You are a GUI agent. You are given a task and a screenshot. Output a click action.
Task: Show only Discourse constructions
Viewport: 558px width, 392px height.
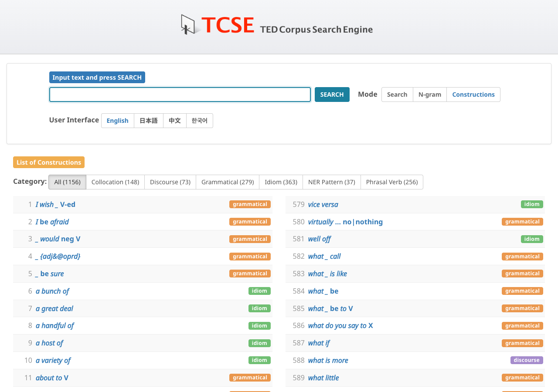tap(170, 182)
